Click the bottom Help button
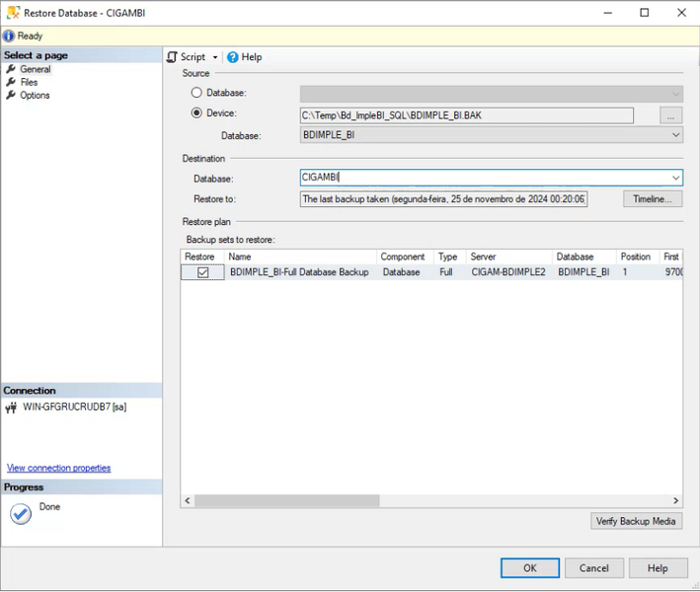This screenshot has width=700, height=592. point(658,568)
